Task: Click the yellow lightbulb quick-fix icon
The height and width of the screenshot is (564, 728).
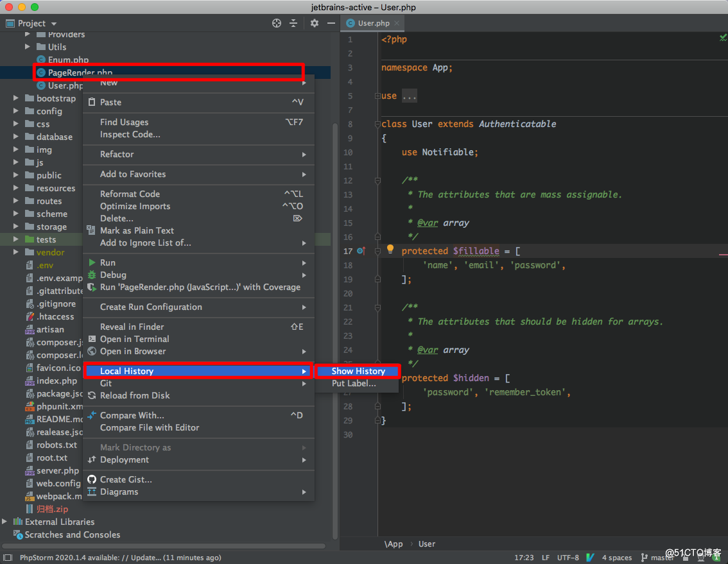Action: click(390, 249)
